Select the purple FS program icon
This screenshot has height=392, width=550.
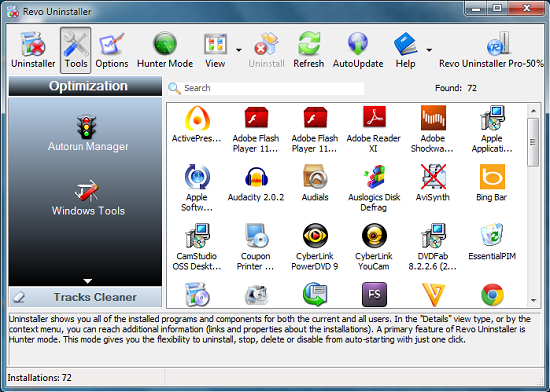(374, 295)
